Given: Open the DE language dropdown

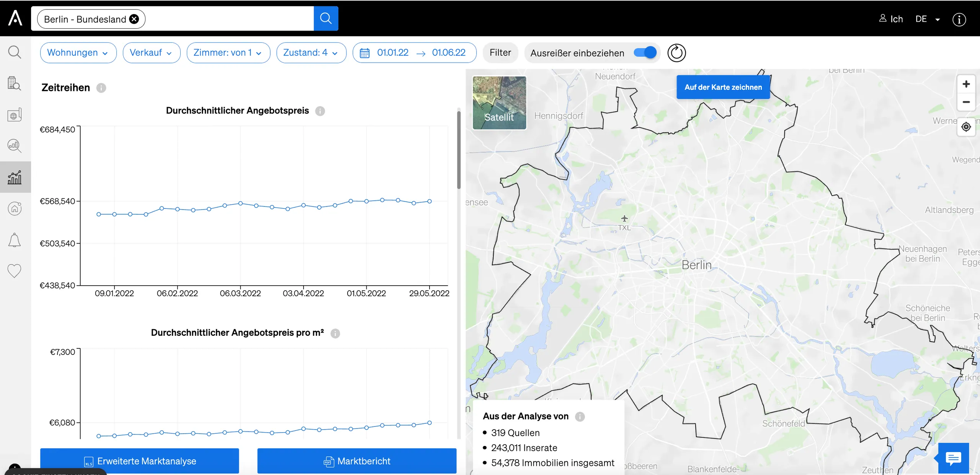Looking at the screenshot, I should pyautogui.click(x=927, y=19).
